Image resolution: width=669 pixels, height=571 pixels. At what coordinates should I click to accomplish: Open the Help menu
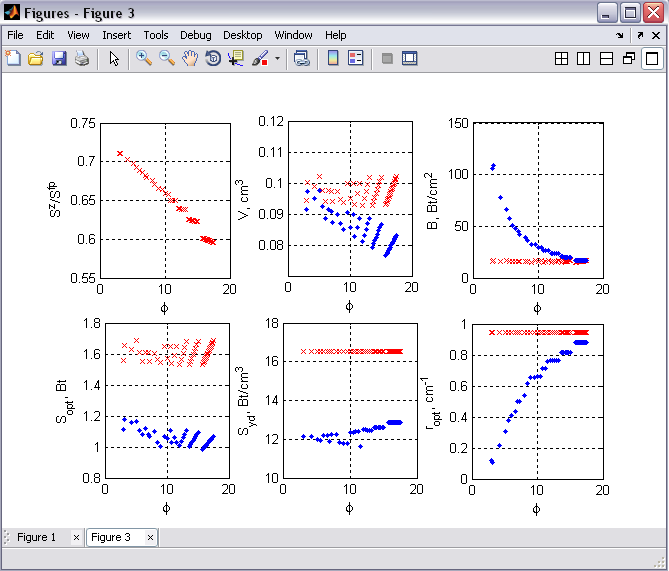click(x=335, y=35)
